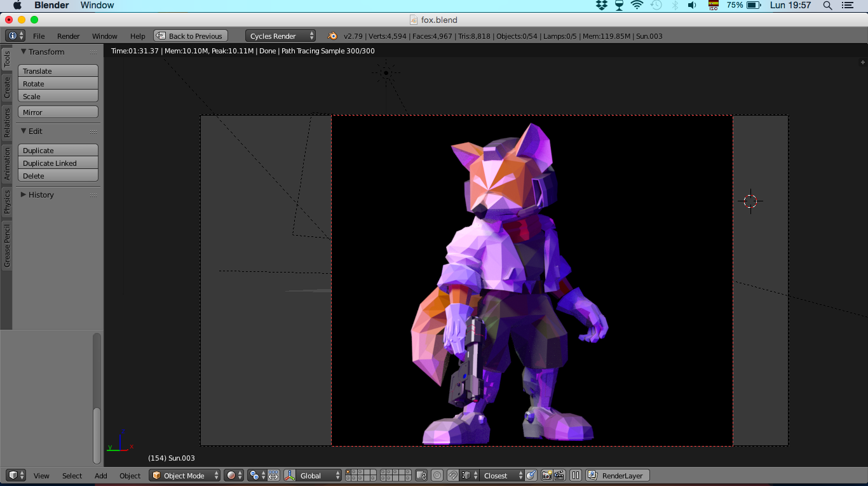Open the Cycles Render engine dropdown

[280, 36]
